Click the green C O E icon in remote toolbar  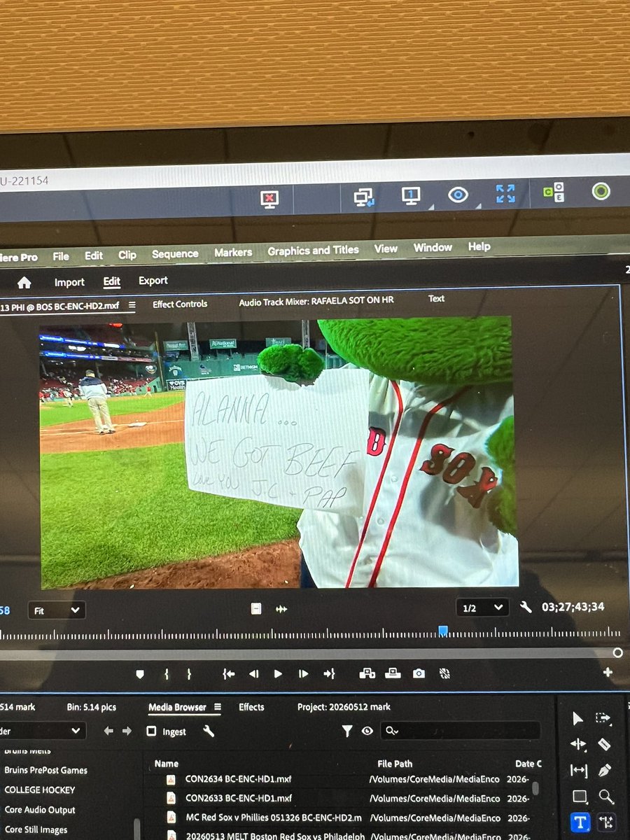(554, 192)
